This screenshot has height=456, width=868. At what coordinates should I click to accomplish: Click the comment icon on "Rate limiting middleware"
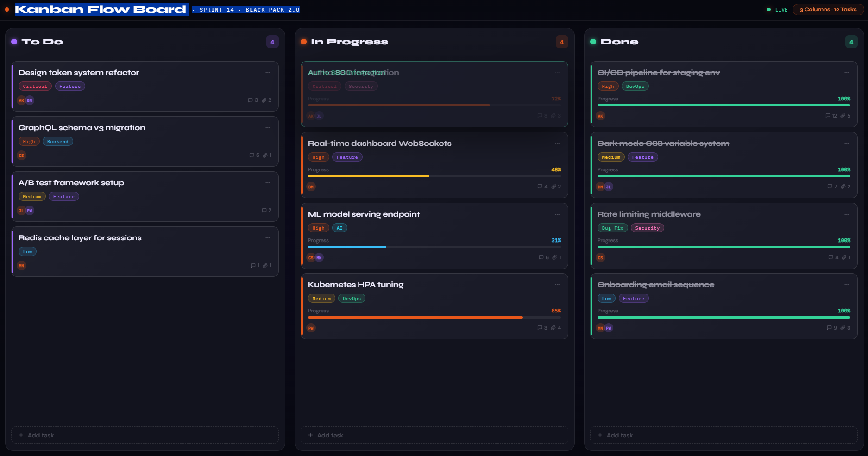pyautogui.click(x=831, y=257)
